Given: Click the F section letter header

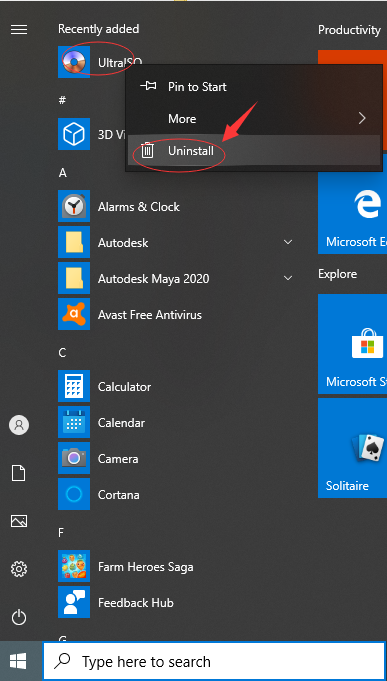Looking at the screenshot, I should [x=62, y=533].
